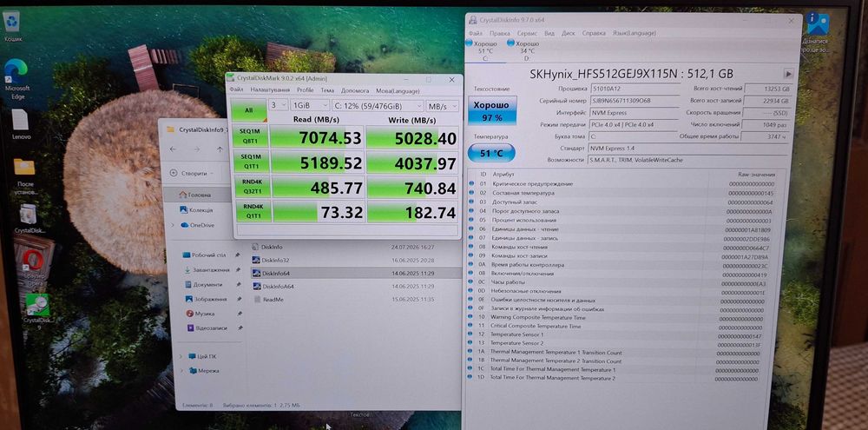
Task: Open the 1GiB test size dropdown
Action: pyautogui.click(x=310, y=105)
